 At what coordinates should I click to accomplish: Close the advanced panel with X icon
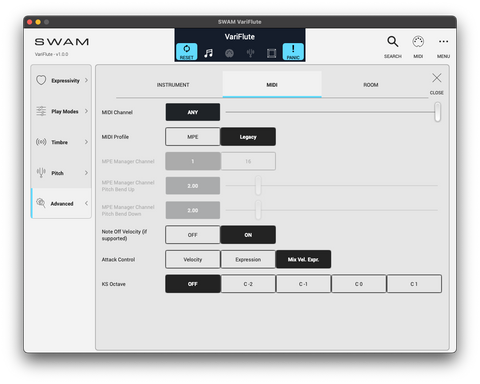point(437,78)
